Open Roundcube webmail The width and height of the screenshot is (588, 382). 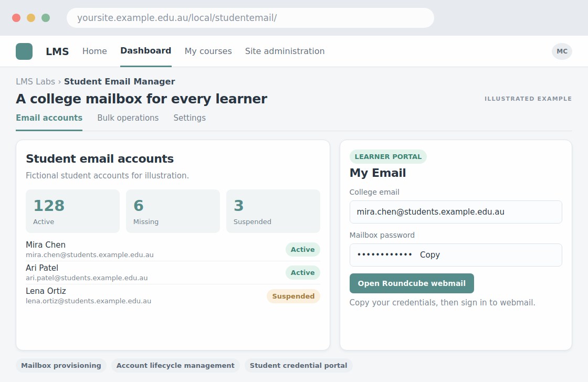click(412, 283)
